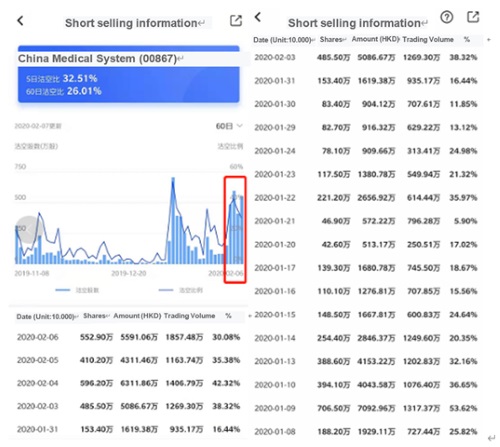Select the 2020-01-22 date row
This screenshot has width=500, height=447.
pyautogui.click(x=366, y=198)
